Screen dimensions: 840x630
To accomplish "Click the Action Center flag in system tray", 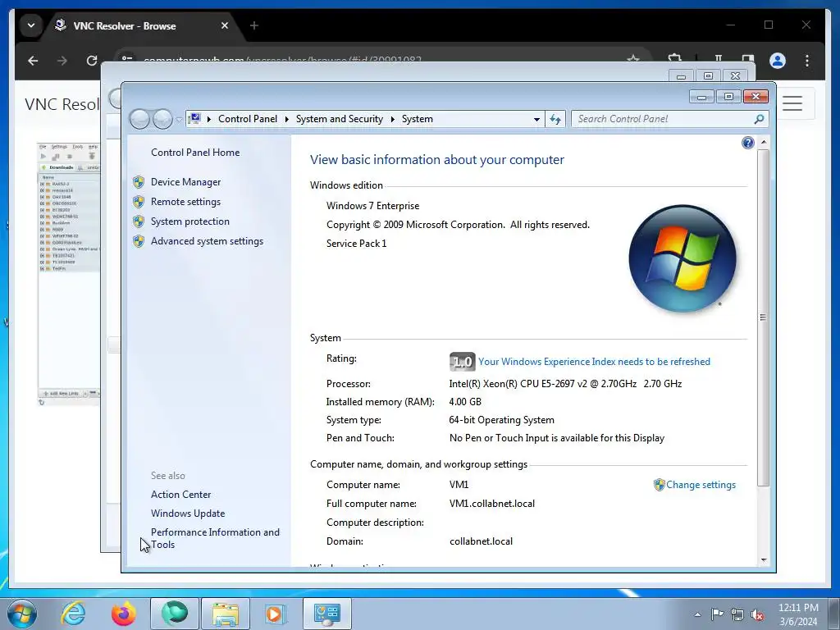I will (x=717, y=614).
